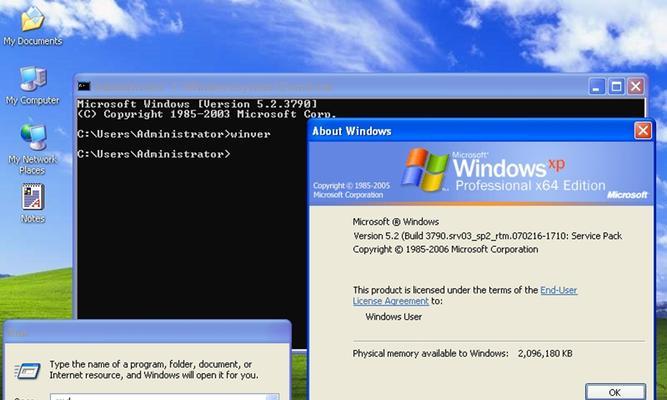This screenshot has width=667, height=400.
Task: Click the "Windows User" licensee name
Action: point(393,317)
